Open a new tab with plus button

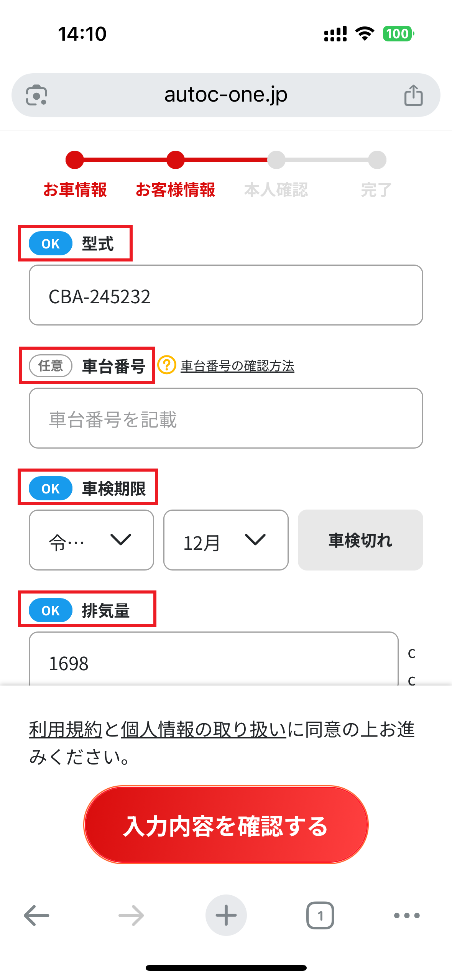coord(226,916)
